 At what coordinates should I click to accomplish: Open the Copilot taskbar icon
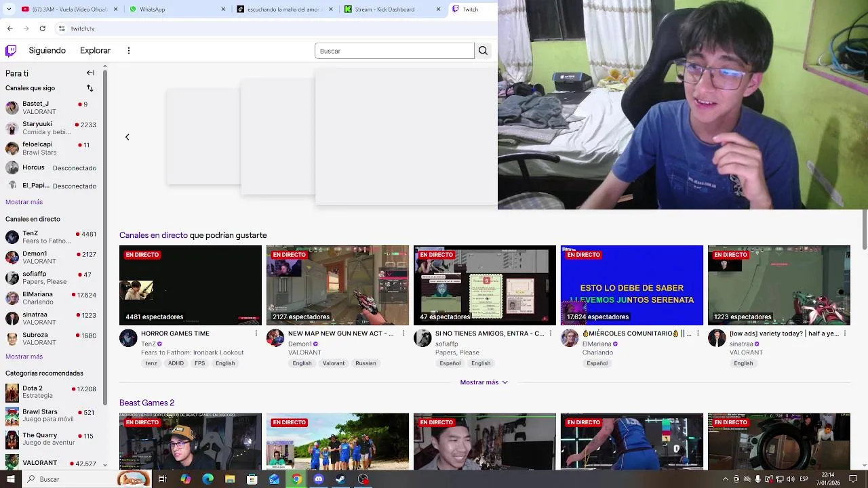coord(185,479)
